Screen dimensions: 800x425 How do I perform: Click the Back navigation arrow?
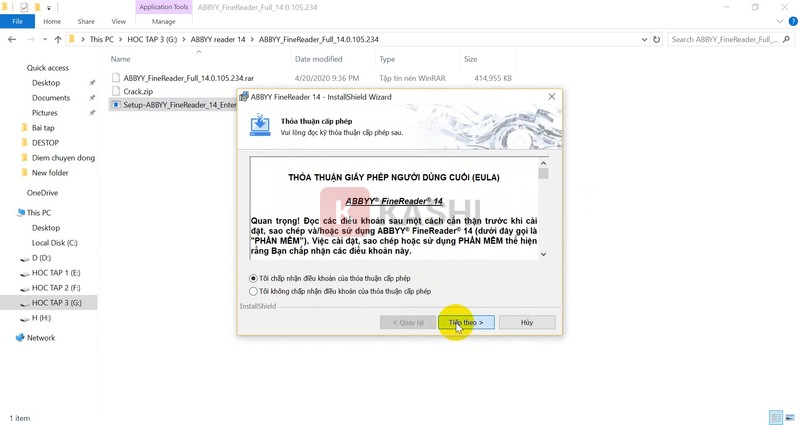pos(11,40)
